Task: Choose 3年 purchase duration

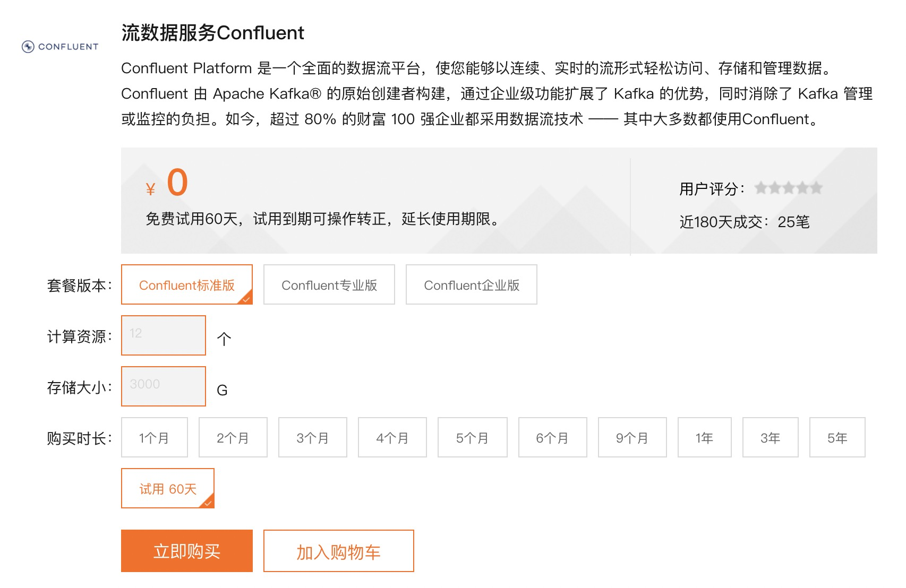Action: 771,437
